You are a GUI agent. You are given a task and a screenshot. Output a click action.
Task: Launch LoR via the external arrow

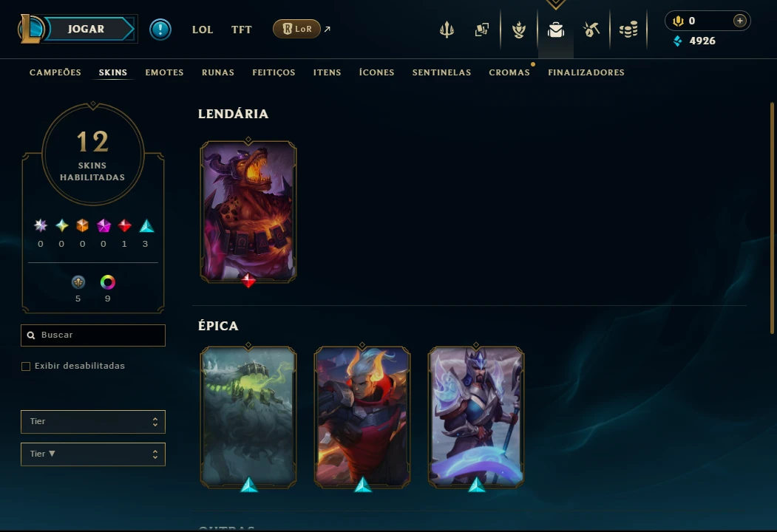tap(327, 30)
